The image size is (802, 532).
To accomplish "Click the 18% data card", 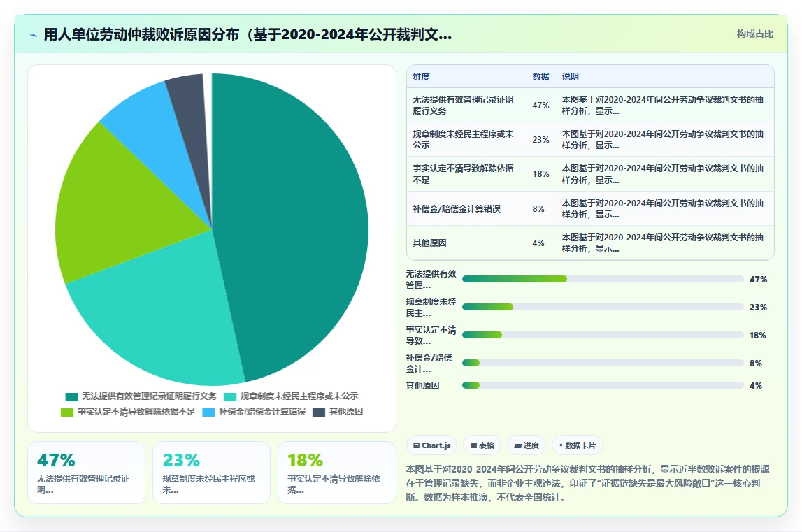I will pyautogui.click(x=336, y=473).
